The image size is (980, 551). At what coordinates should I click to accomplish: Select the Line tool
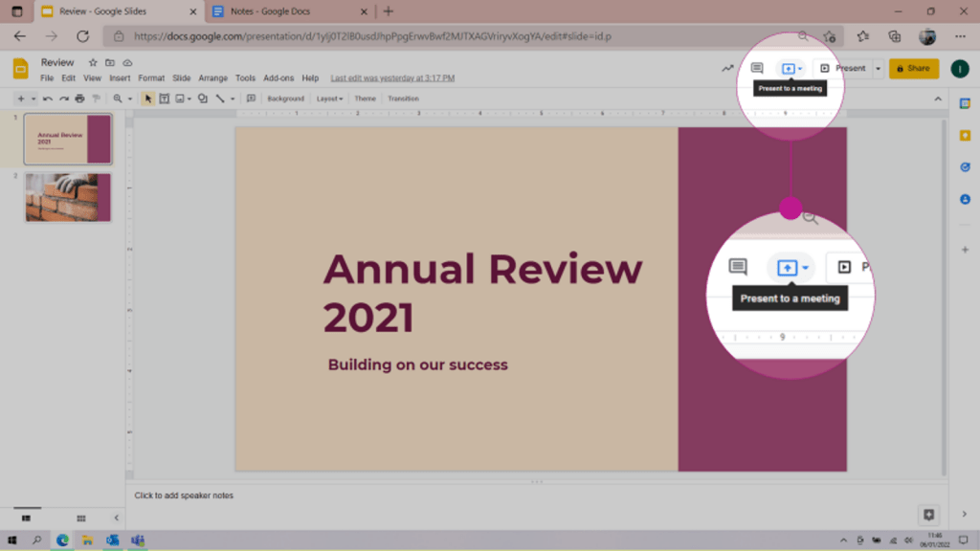(219, 99)
